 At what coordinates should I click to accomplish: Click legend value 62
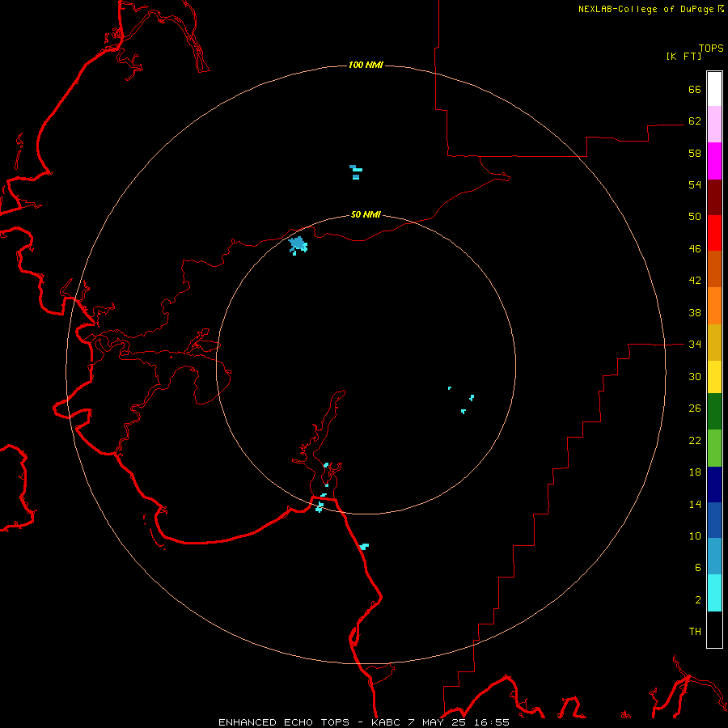pos(695,121)
